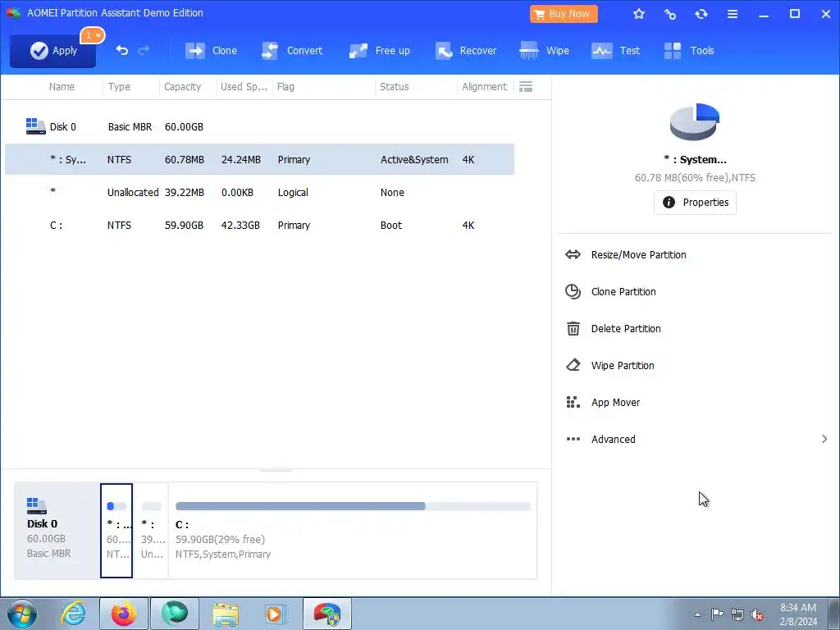Click the Active&System status cell
Viewport: 840px width, 630px height.
coord(414,160)
